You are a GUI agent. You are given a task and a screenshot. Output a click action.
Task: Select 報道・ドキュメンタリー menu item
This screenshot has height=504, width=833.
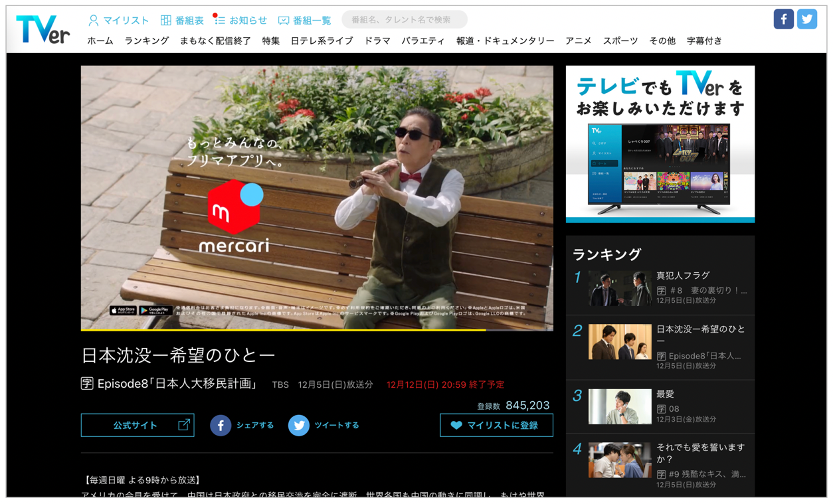506,41
